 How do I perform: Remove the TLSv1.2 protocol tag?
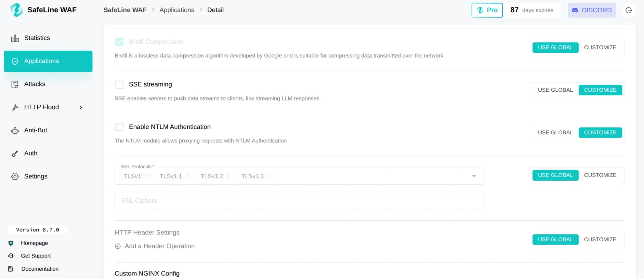(228, 176)
